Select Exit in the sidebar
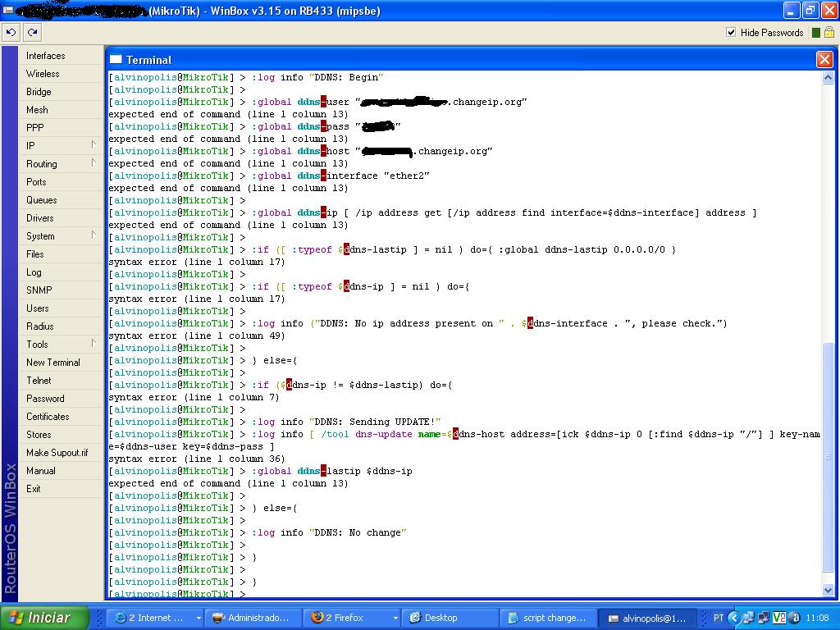 (x=61, y=489)
